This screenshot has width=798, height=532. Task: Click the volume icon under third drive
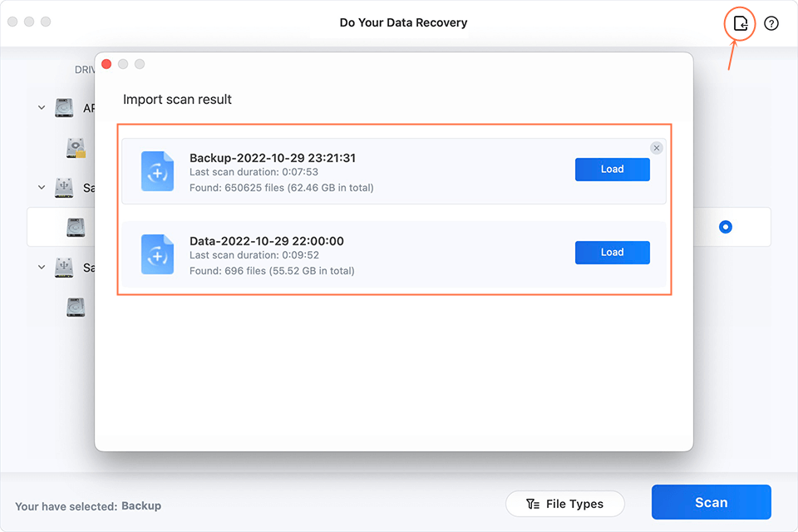tap(77, 308)
